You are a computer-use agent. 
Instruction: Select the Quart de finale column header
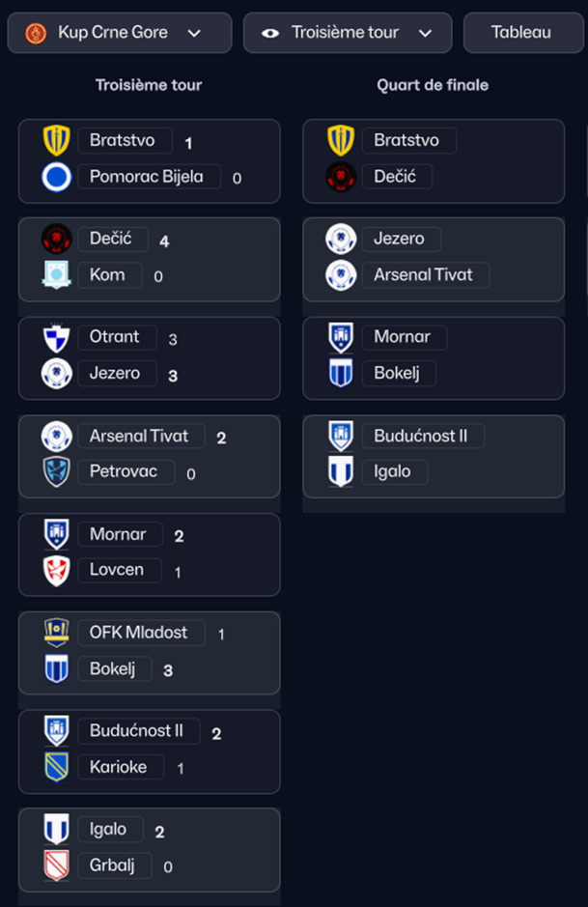coord(433,85)
